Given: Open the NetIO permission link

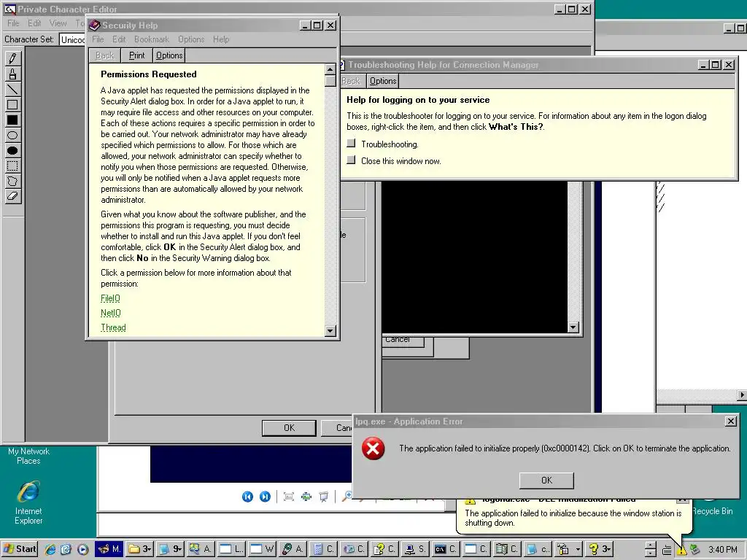Looking at the screenshot, I should 111,313.
